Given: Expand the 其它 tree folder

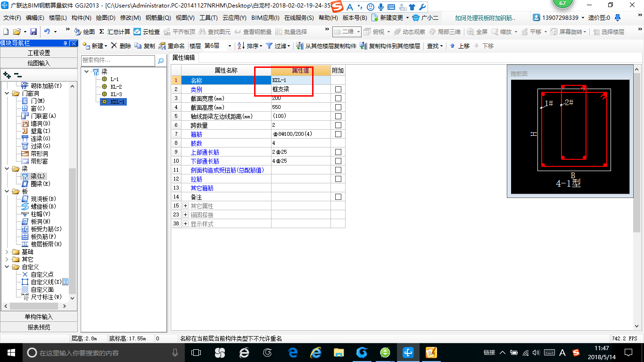Looking at the screenshot, I should (7, 259).
